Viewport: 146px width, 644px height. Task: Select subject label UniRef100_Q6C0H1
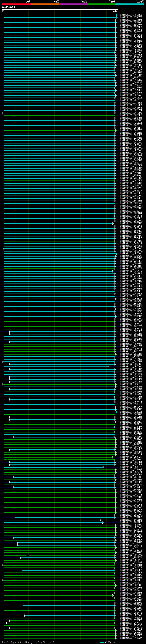coord(131,354)
